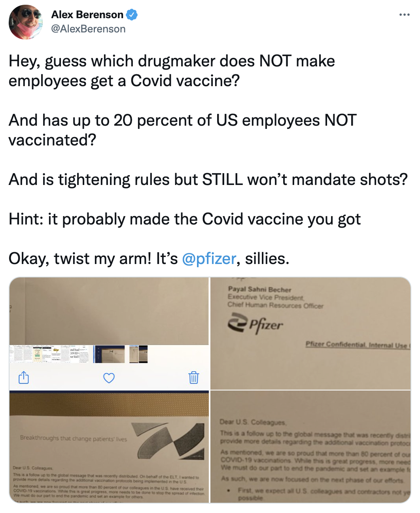Open the photo showing Payal Sahni Becher signature
The image size is (420, 513).
point(310,333)
